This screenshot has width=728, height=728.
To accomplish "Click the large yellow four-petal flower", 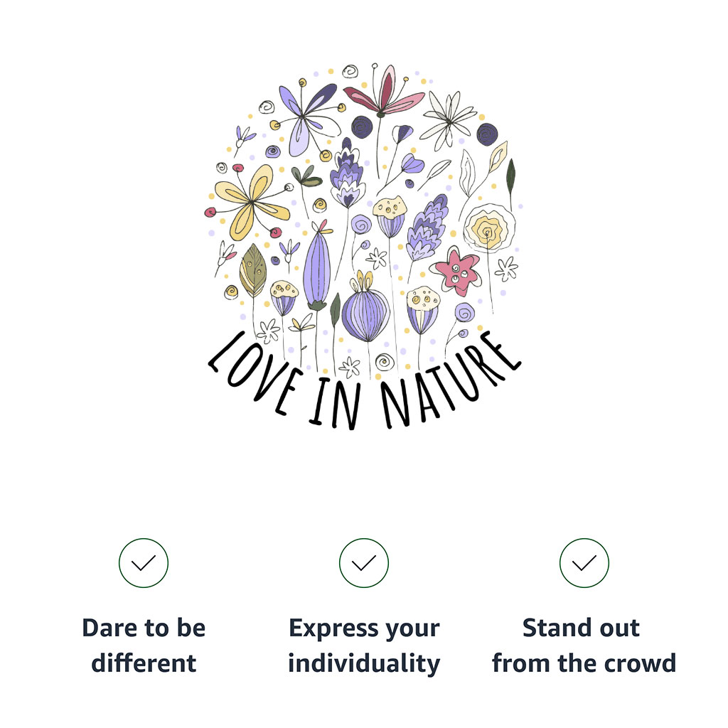I will 251,203.
